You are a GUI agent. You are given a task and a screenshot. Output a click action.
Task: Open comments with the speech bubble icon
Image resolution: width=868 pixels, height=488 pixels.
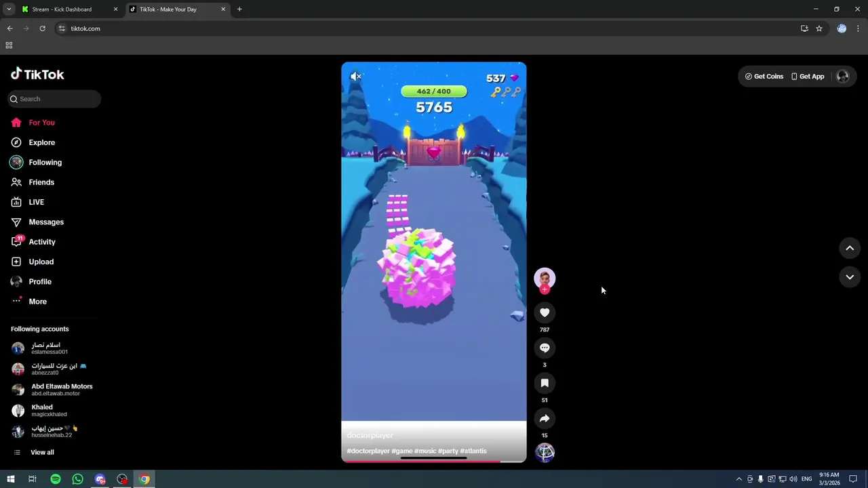[545, 348]
